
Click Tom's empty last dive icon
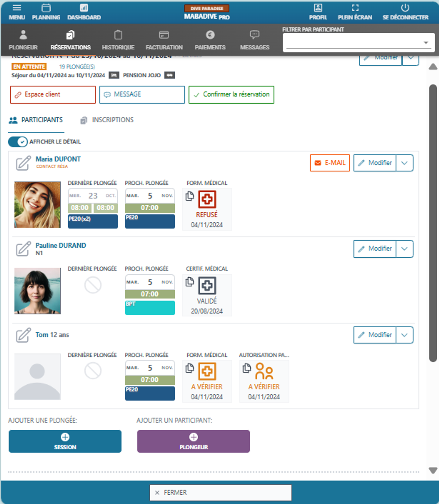pos(93,371)
